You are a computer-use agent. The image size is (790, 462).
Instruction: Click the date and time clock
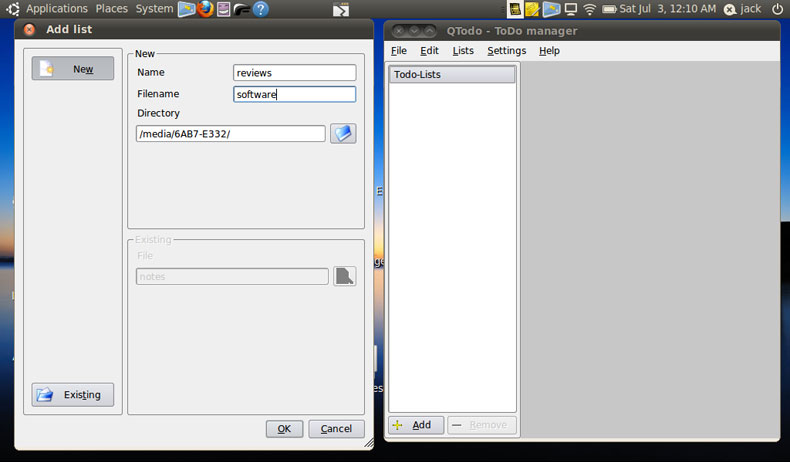[x=668, y=9]
